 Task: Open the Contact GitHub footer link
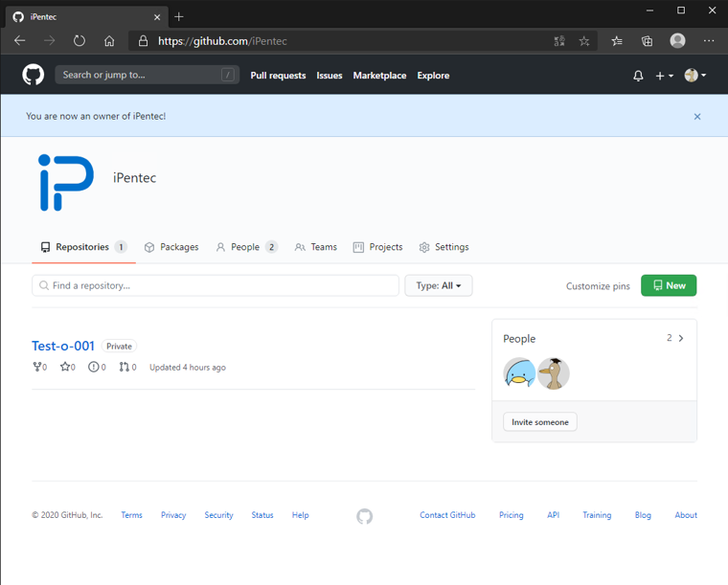point(447,515)
